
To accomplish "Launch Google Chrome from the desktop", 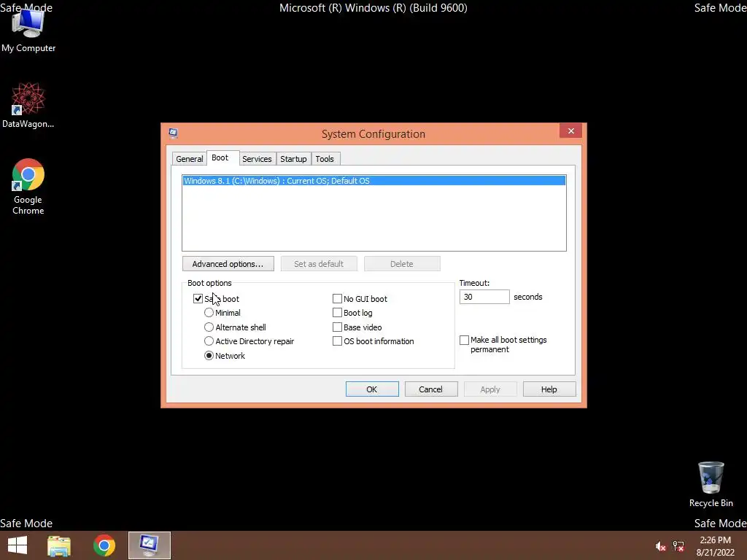I will pos(28,186).
